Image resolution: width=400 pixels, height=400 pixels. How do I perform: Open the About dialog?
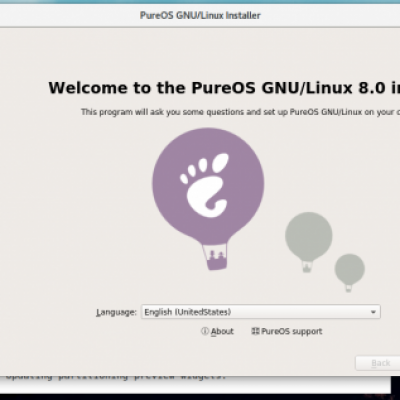(217, 331)
